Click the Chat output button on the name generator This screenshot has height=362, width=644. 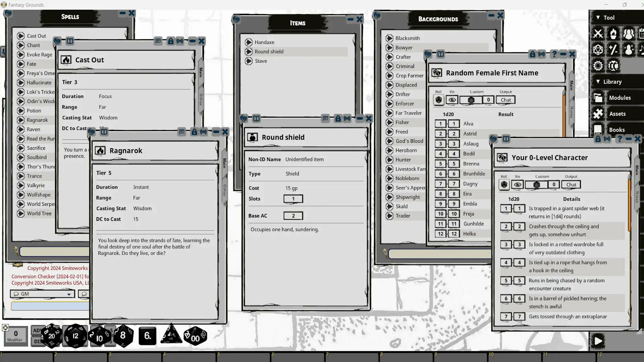[505, 100]
